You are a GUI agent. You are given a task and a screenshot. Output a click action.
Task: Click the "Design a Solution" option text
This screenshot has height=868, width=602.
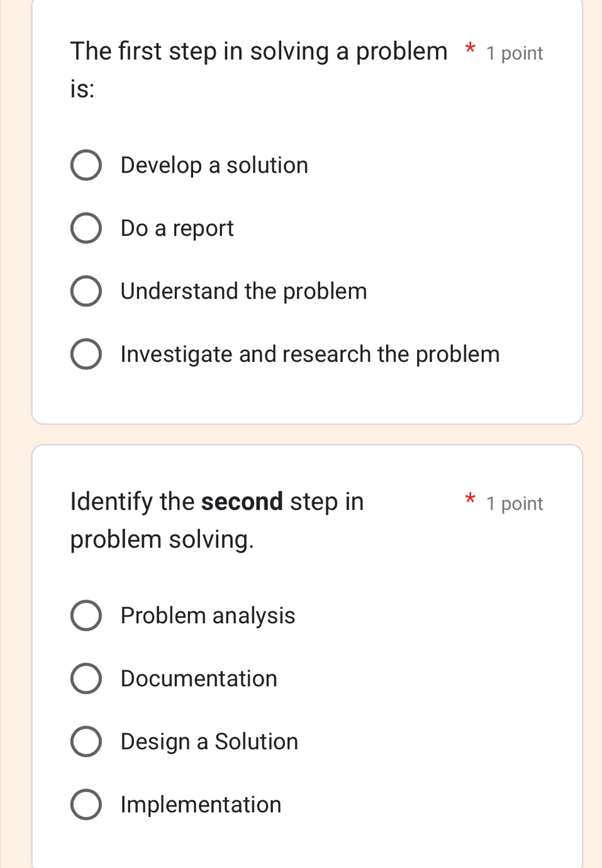tap(209, 741)
